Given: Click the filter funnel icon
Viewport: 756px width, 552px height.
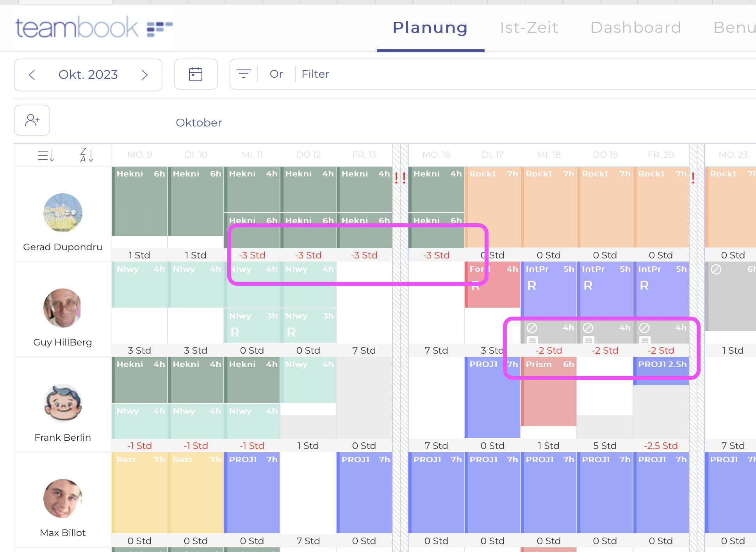Looking at the screenshot, I should point(243,74).
